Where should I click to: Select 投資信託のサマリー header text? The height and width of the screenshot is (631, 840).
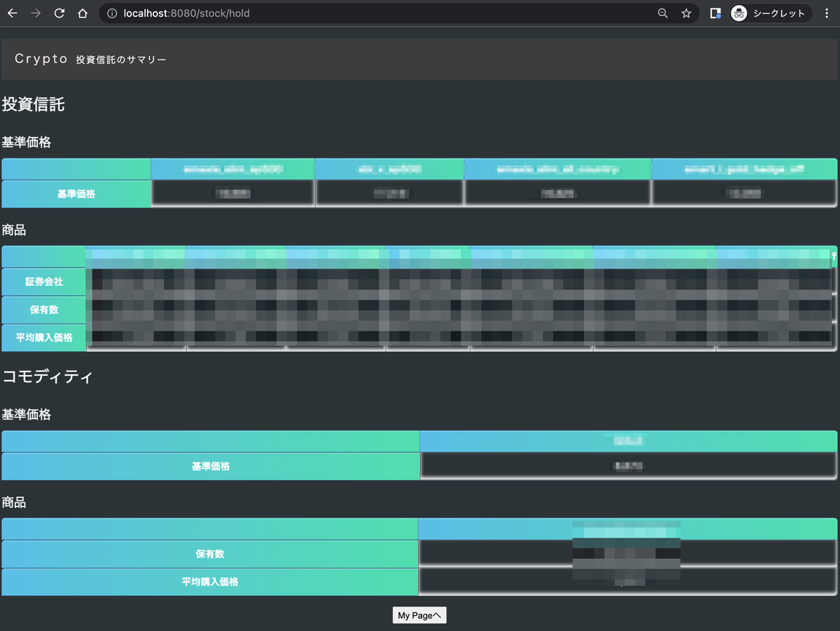tap(121, 60)
